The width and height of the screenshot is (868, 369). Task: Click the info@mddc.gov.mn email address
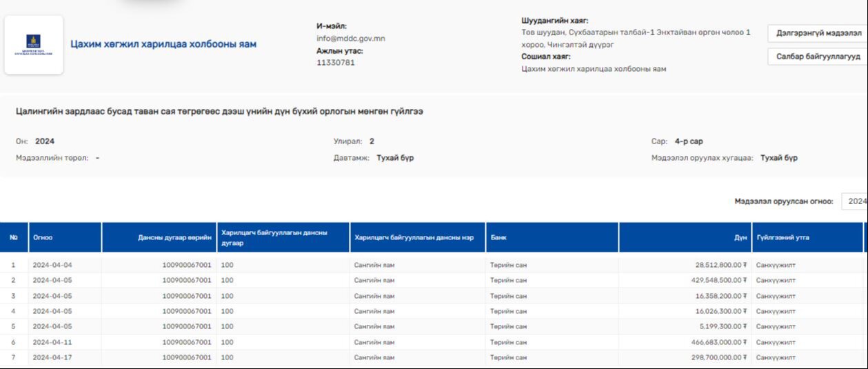tap(350, 39)
